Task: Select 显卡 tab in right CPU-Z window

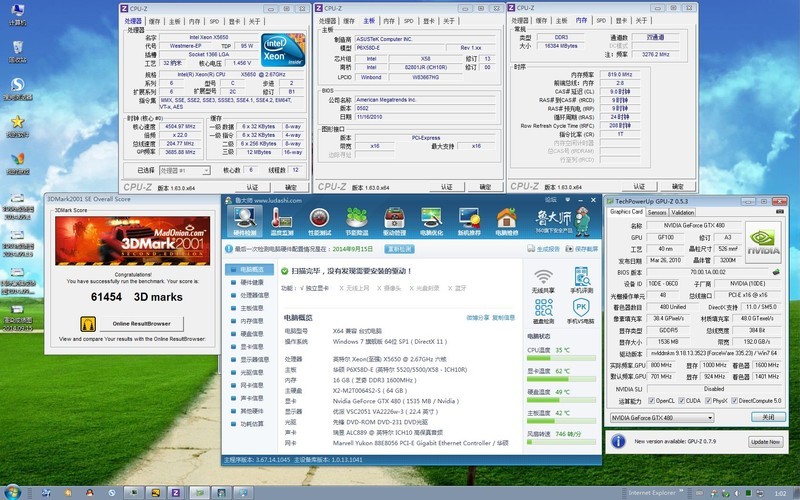Action: coord(621,20)
